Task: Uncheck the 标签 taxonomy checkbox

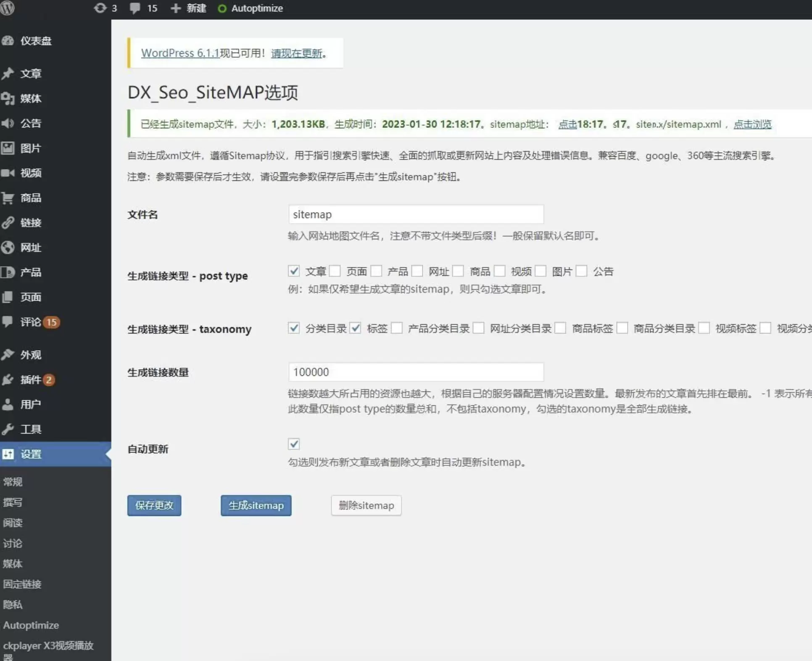Action: [x=356, y=328]
